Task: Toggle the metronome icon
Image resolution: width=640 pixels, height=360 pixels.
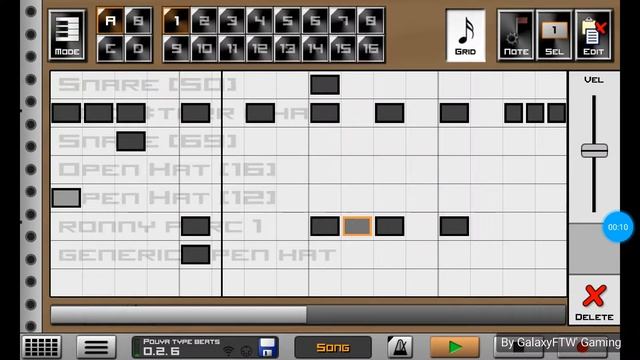Action: [400, 347]
